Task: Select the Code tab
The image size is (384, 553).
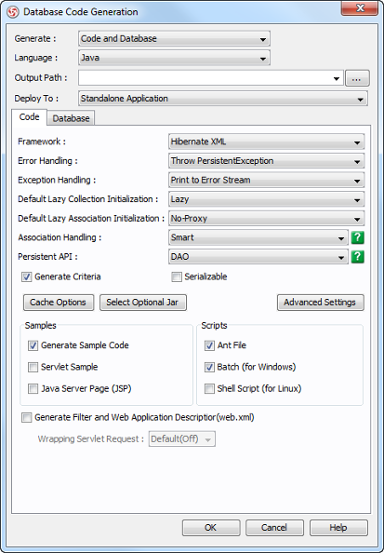Action: (29, 117)
